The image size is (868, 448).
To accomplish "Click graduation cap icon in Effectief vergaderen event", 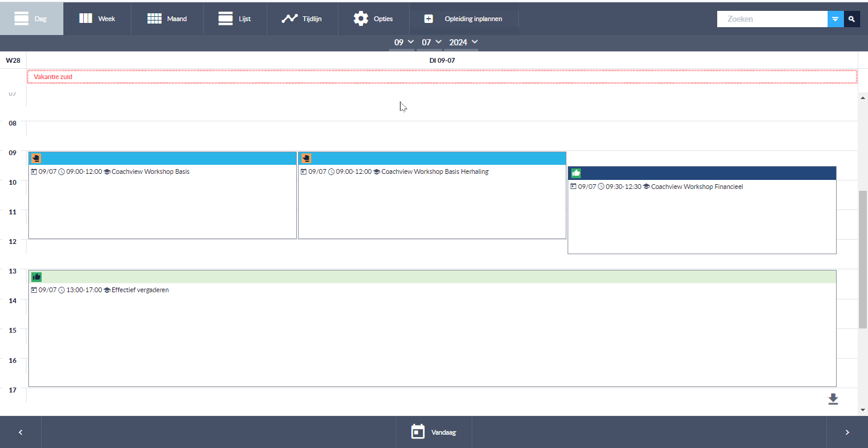I will coord(107,290).
